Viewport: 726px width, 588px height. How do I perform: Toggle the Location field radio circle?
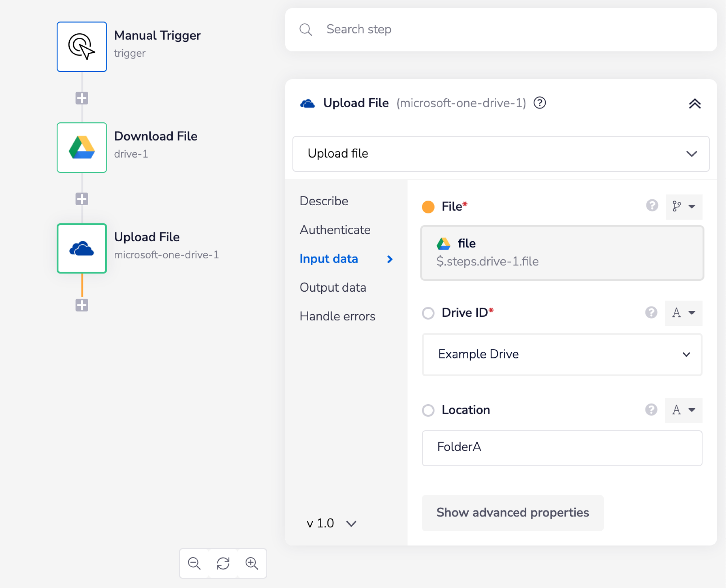click(x=428, y=410)
